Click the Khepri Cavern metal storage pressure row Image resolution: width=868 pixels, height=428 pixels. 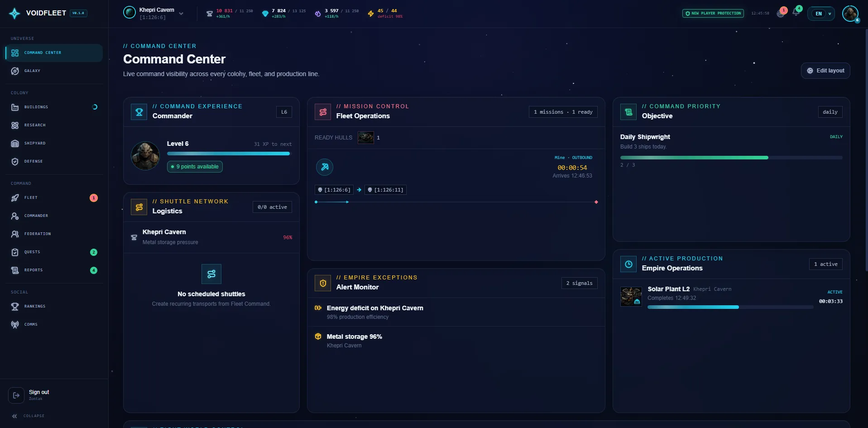click(211, 237)
